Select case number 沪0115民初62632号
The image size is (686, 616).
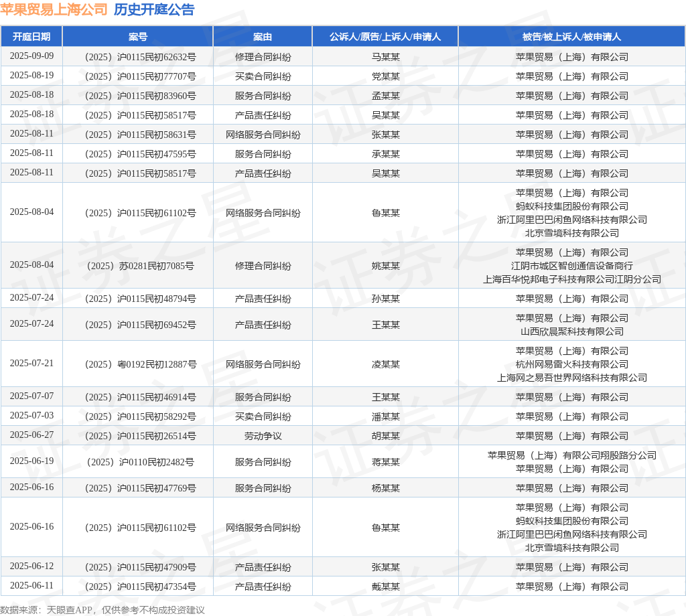(x=140, y=57)
